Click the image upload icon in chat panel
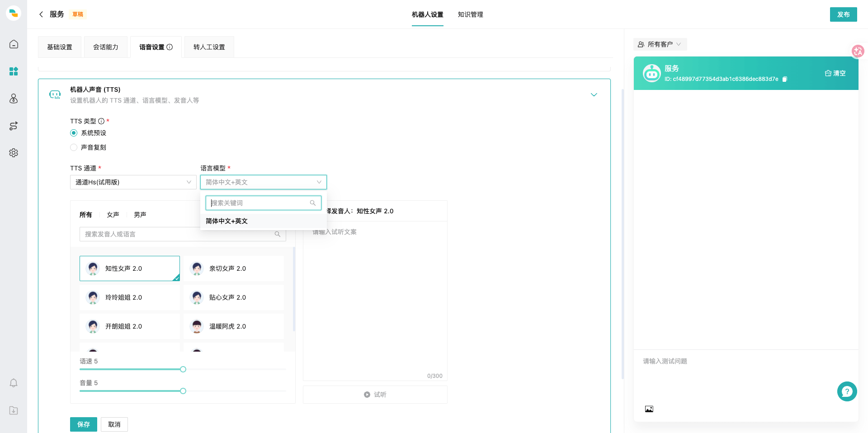Viewport: 868px width, 433px height. point(649,409)
